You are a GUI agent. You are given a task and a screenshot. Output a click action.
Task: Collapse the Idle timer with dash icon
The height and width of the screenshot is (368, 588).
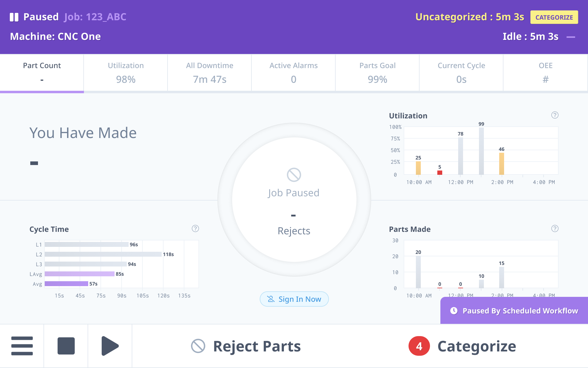[x=571, y=37]
